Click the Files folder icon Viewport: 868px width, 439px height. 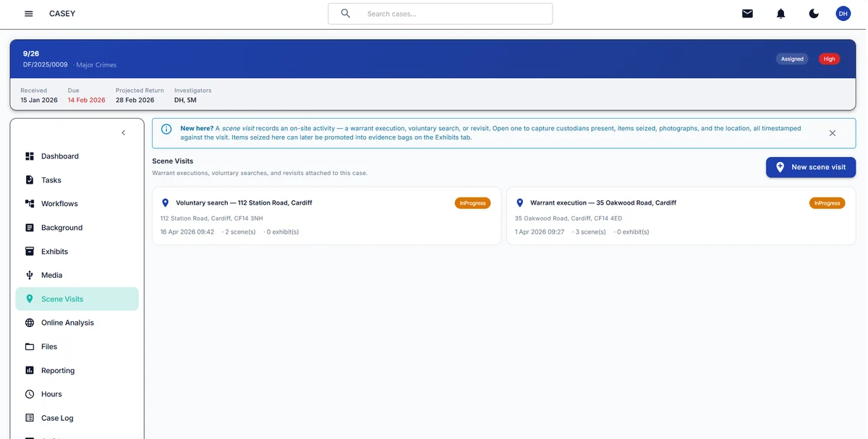pyautogui.click(x=30, y=346)
